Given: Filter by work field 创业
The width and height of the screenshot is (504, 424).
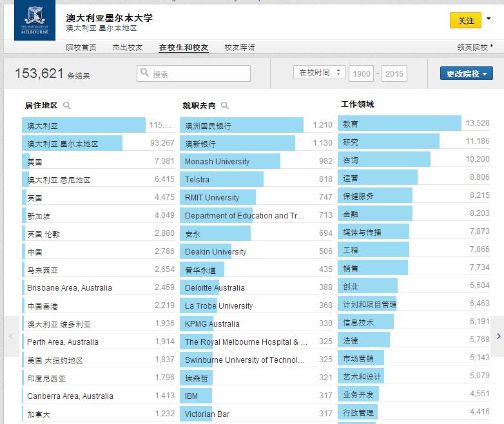Looking at the screenshot, I should (x=414, y=285).
